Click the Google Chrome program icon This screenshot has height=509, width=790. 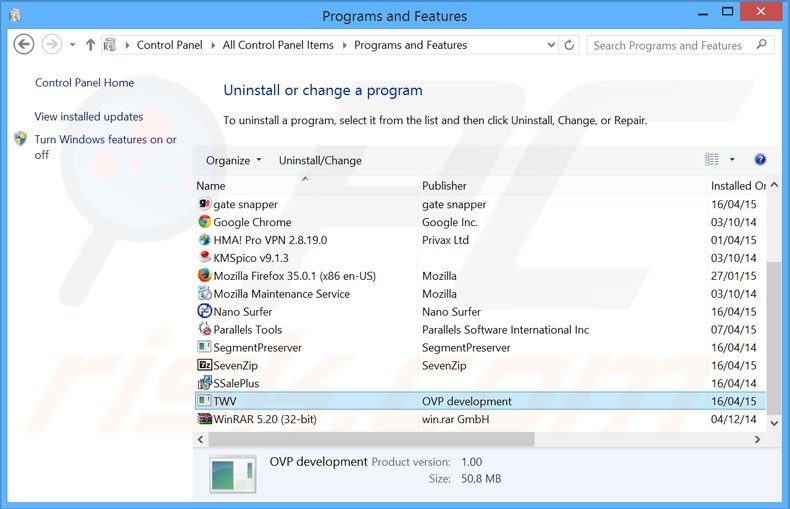pos(204,221)
